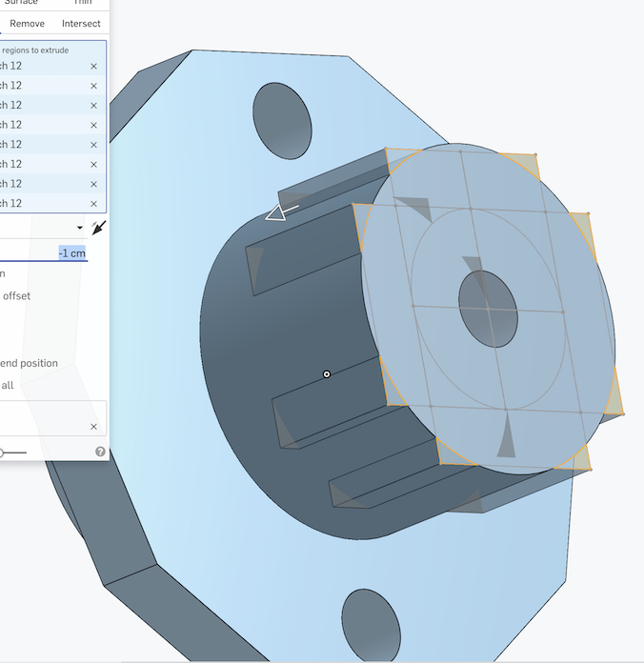
Task: Toggle the offset option
Action: tap(15, 296)
